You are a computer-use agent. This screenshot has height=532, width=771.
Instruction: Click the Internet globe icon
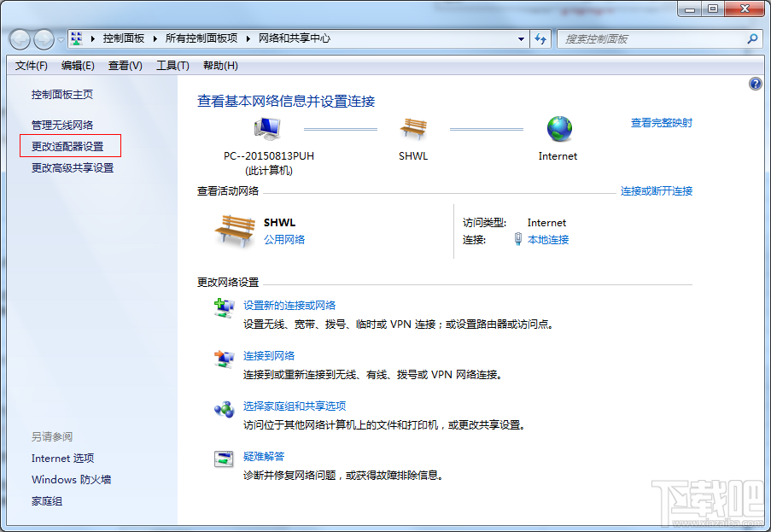click(559, 129)
